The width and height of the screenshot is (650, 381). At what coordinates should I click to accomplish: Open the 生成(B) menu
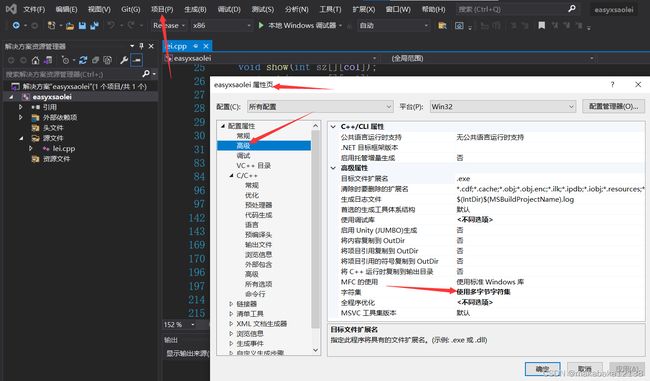pyautogui.click(x=195, y=9)
